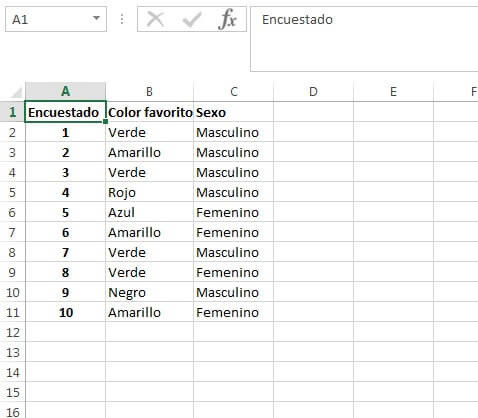Click cell B6 'Azul'

(149, 212)
